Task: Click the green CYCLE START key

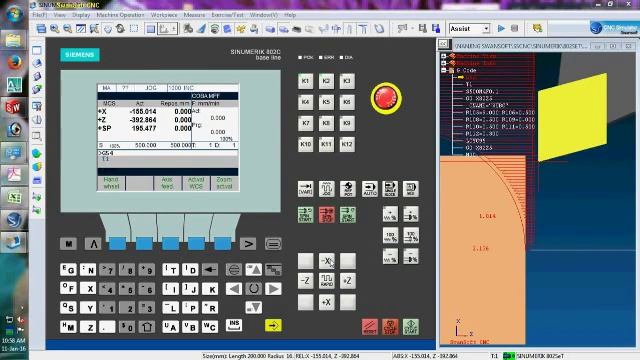Action: (411, 327)
